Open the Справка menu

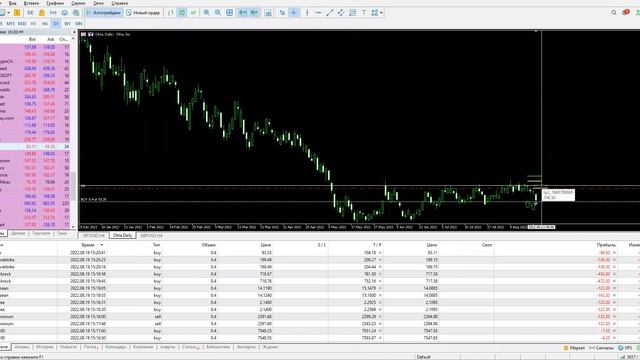click(x=120, y=3)
